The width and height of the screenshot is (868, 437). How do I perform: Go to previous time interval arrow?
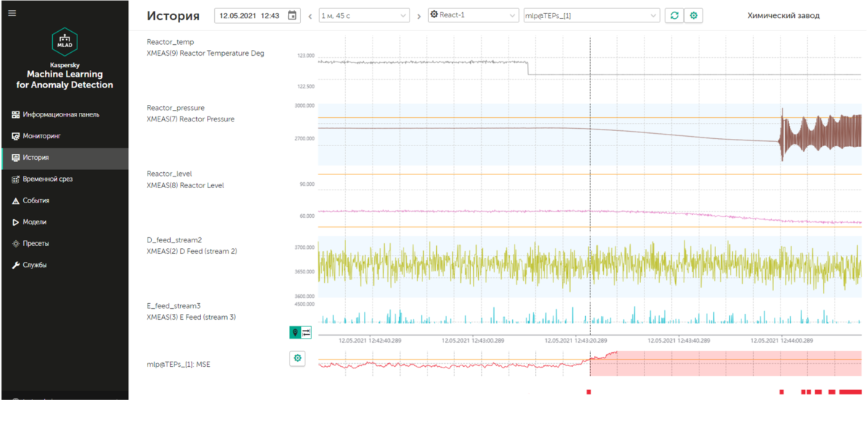click(x=310, y=16)
